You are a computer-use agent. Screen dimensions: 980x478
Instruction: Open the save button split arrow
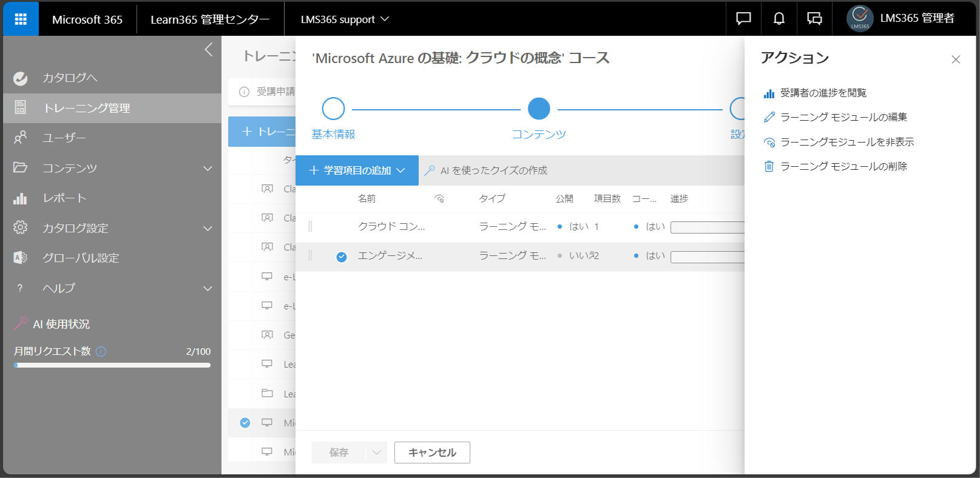pyautogui.click(x=376, y=453)
